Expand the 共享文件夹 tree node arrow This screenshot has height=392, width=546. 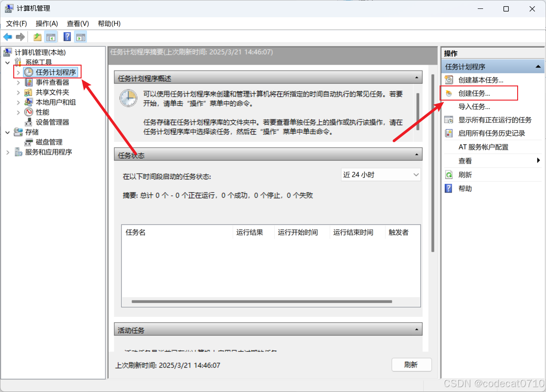[x=18, y=92]
